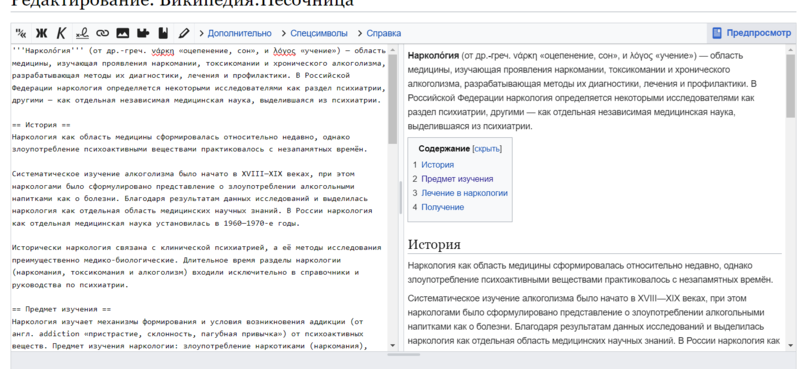Open the История contents link
800x369 pixels.
point(437,165)
